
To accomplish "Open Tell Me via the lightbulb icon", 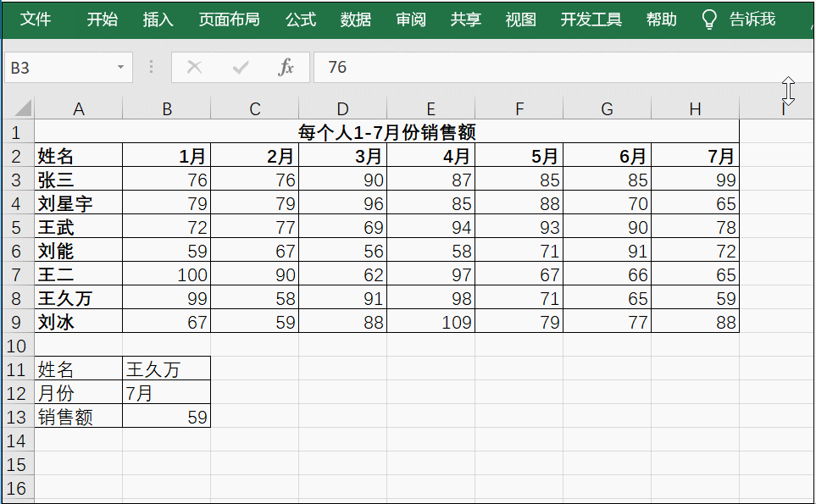I will pos(709,19).
